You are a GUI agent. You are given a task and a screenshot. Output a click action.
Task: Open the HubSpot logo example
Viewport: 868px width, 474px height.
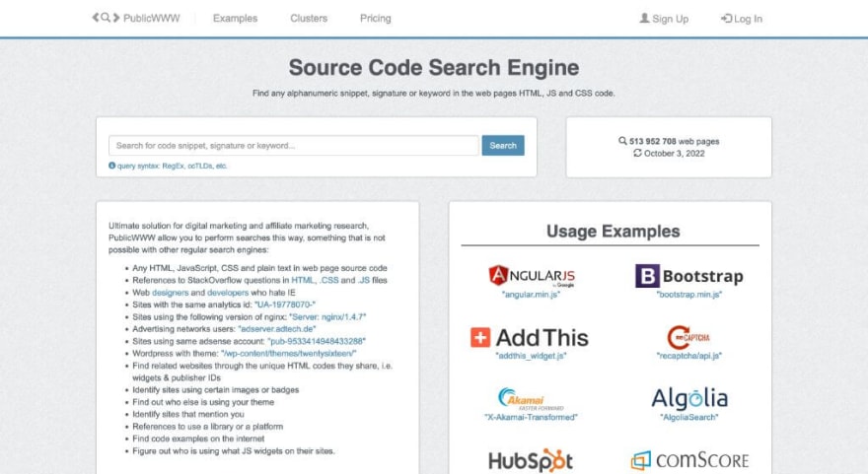pos(531,460)
